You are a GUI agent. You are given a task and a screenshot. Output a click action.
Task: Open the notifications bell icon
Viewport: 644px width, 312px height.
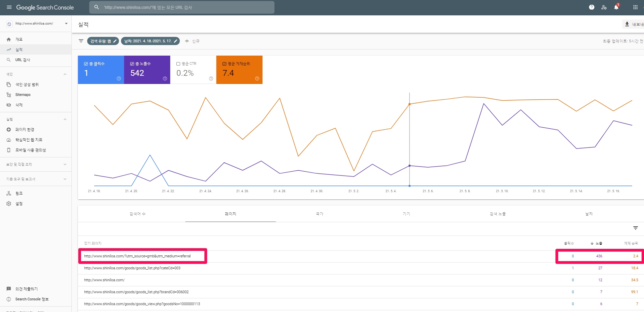(x=616, y=7)
